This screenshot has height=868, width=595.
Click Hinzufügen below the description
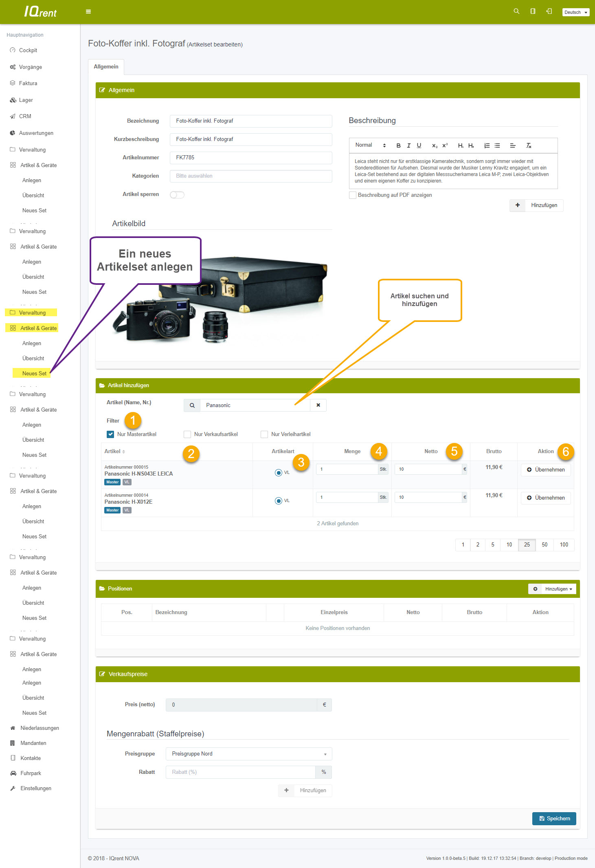coord(536,205)
